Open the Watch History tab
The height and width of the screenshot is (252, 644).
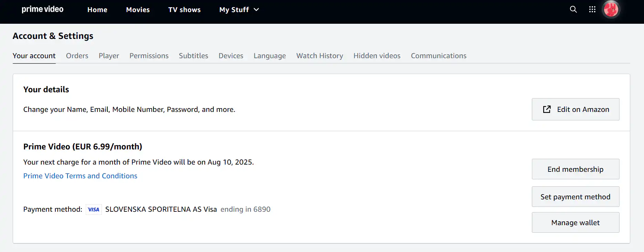tap(320, 56)
